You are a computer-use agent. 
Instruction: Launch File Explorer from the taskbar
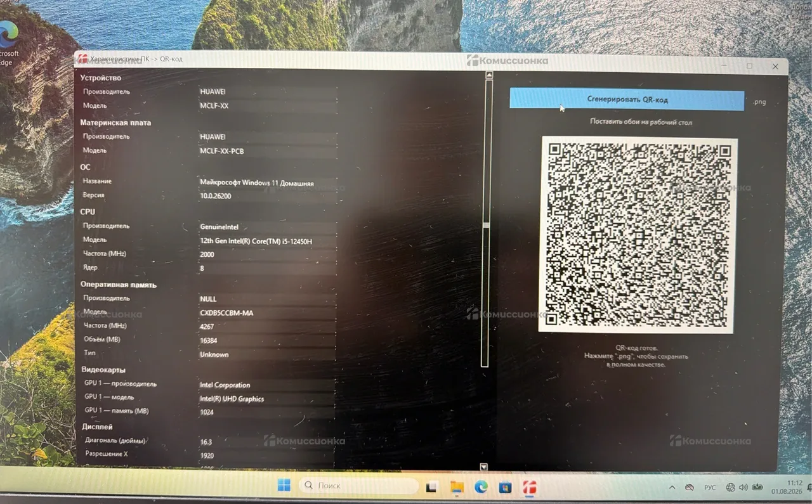(457, 487)
